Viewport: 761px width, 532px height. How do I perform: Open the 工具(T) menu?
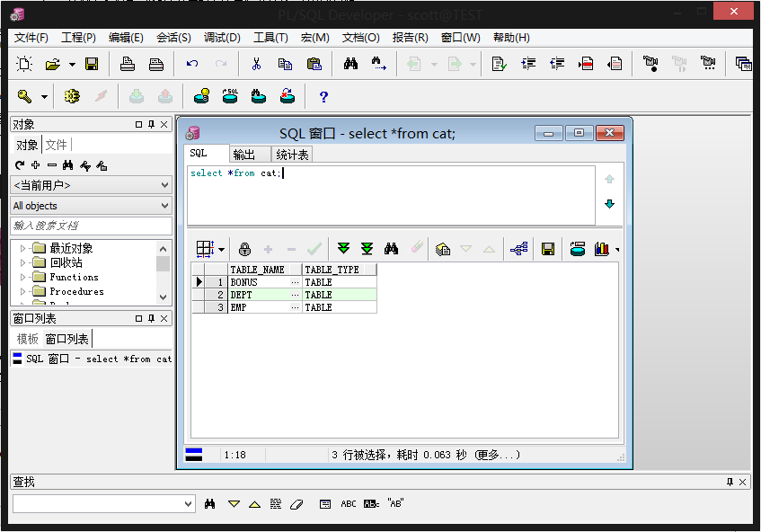pos(270,38)
